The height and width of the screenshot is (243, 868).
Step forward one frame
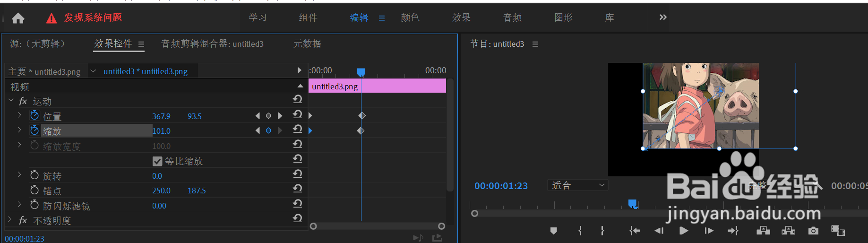coord(709,231)
